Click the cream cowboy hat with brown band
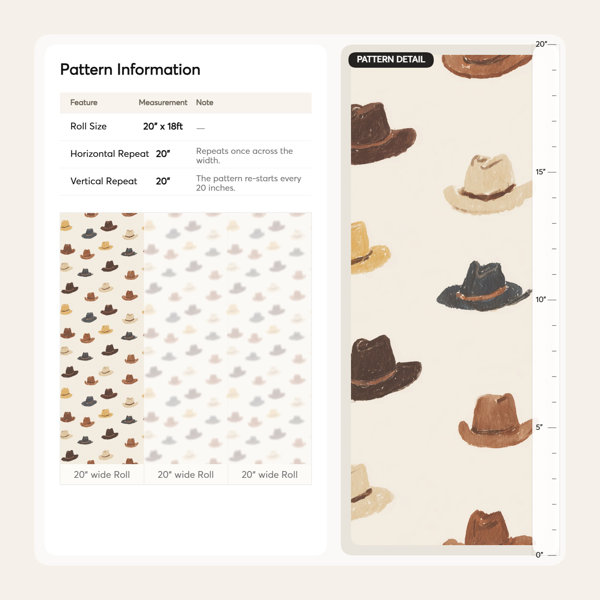This screenshot has height=600, width=600. point(488,183)
